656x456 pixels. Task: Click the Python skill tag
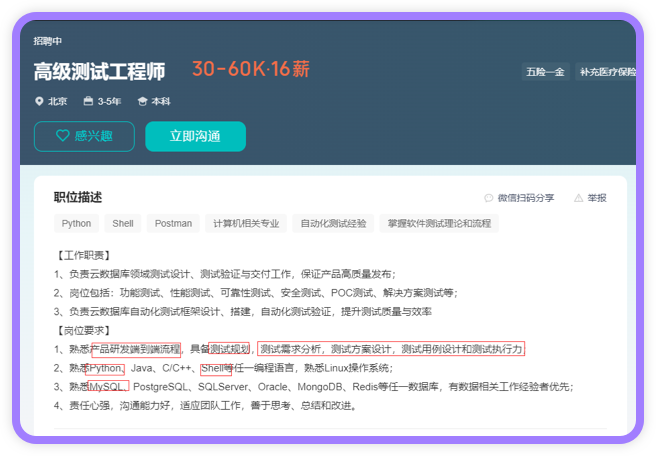coord(76,223)
